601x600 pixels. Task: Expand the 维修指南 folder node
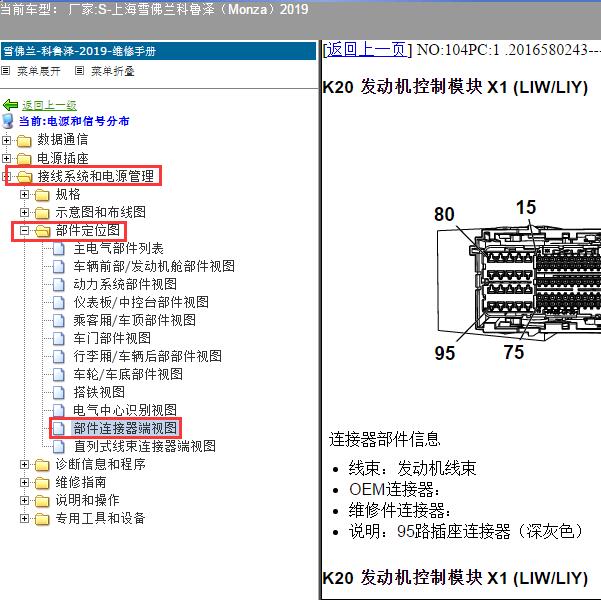(25, 482)
